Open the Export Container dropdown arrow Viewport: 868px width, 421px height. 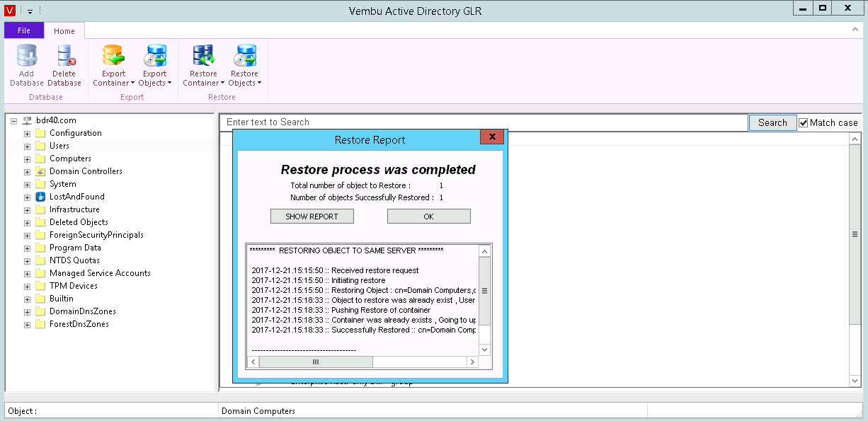(x=132, y=83)
